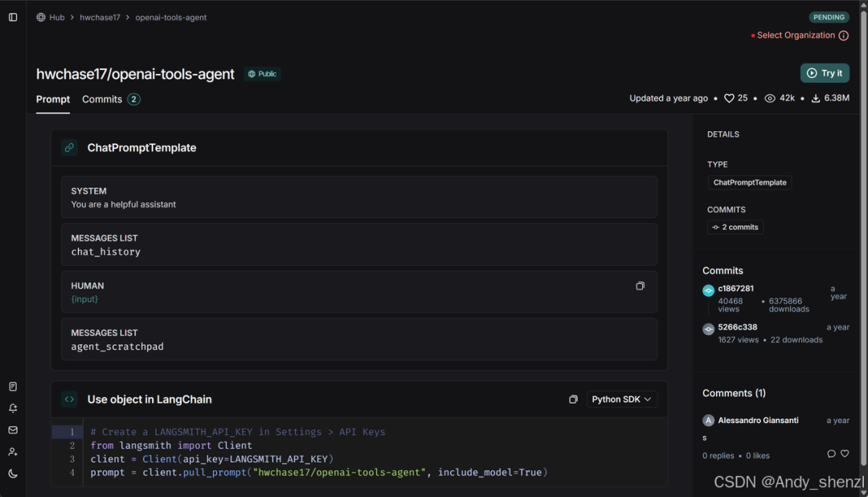Viewport: 868px width, 497px height.
Task: Switch to the Prompt tab
Action: pyautogui.click(x=53, y=100)
